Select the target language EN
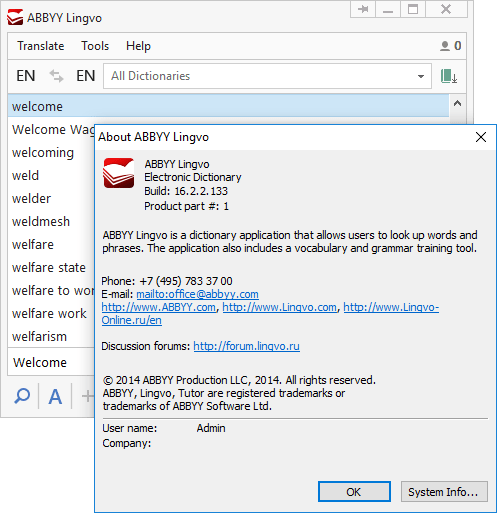This screenshot has height=513, width=497. tap(86, 76)
